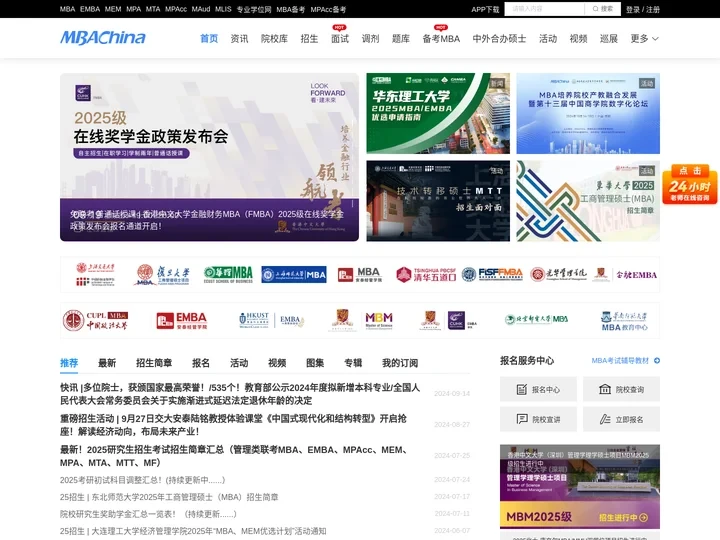
Task: Open the 技术转移硕士MTT banner
Action: [438, 201]
